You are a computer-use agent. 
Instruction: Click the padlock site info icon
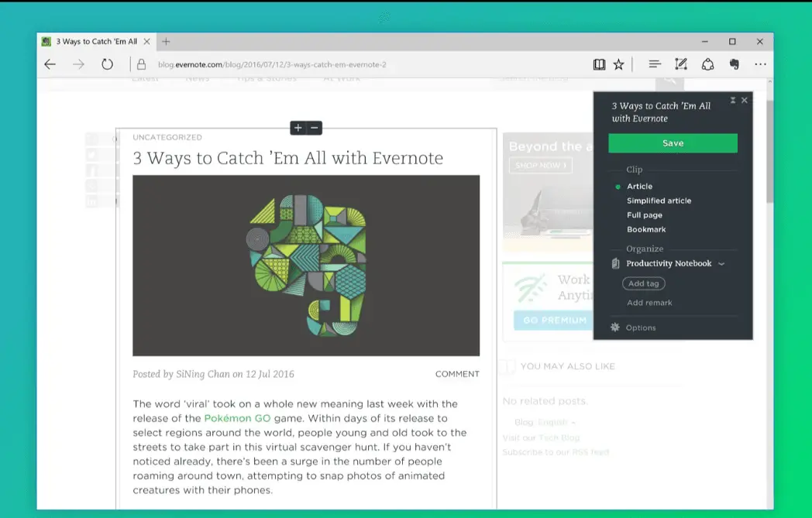click(141, 65)
